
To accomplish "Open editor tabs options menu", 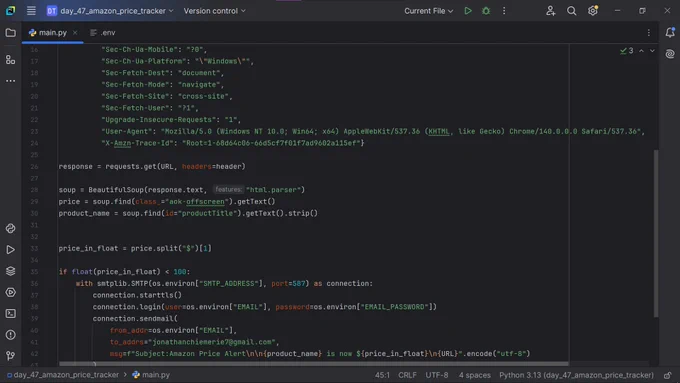I will click(x=649, y=33).
